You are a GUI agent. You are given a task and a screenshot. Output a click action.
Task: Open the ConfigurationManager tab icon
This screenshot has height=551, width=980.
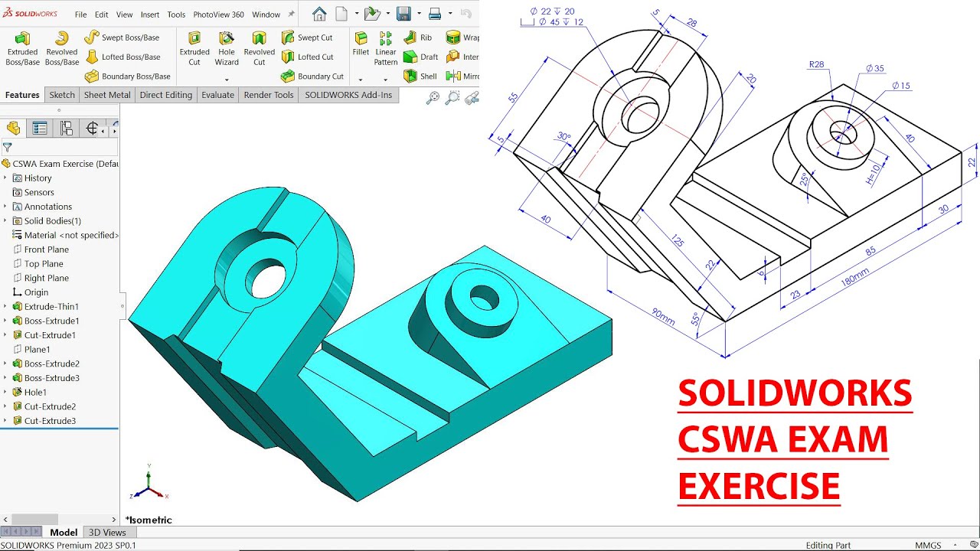coord(67,129)
